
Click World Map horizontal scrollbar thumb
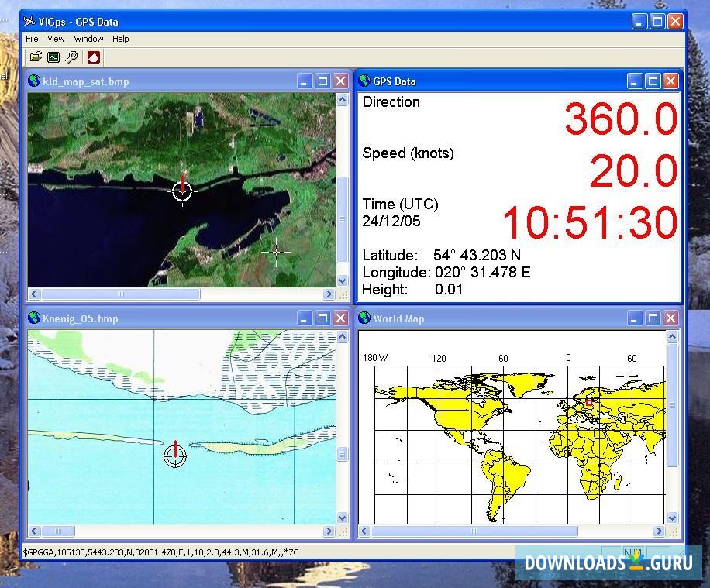coord(474,531)
